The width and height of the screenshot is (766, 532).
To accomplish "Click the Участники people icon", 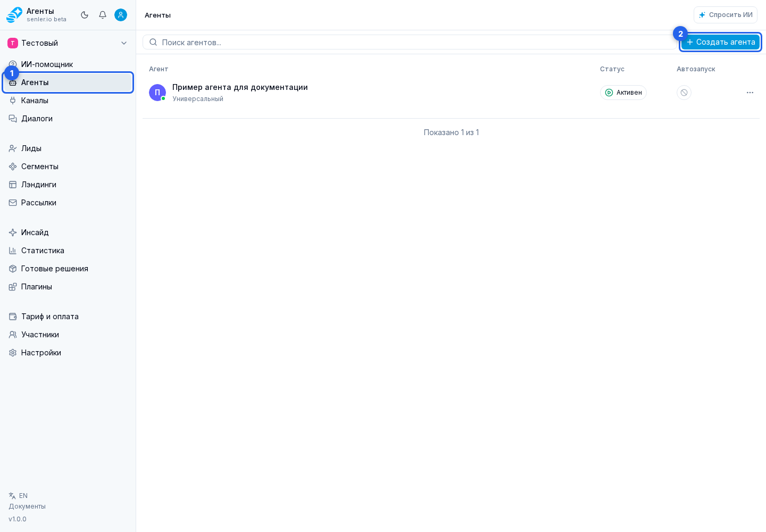I will [x=13, y=335].
